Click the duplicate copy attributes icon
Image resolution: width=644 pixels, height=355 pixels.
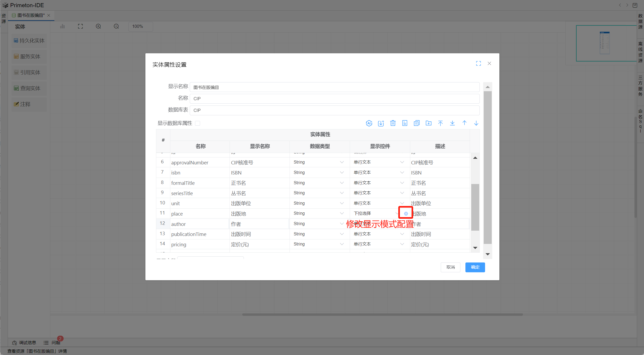click(416, 123)
